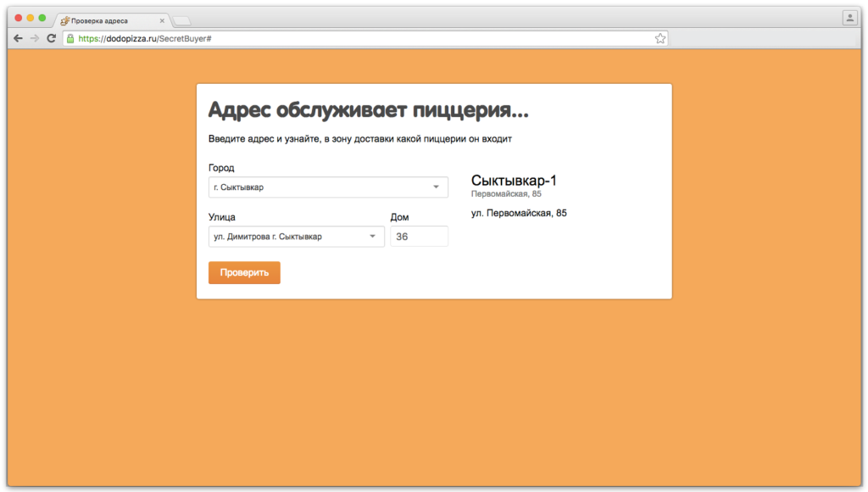Open a new tab in the browser
868x492 pixels.
tap(181, 21)
